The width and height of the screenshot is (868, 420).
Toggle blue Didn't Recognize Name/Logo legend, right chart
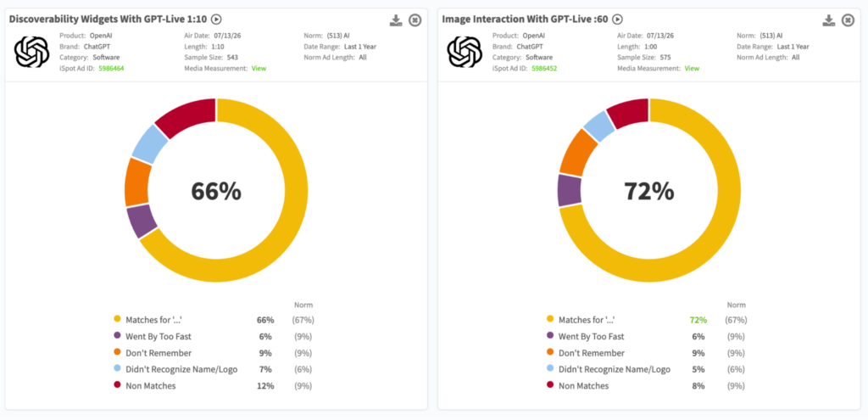(549, 369)
